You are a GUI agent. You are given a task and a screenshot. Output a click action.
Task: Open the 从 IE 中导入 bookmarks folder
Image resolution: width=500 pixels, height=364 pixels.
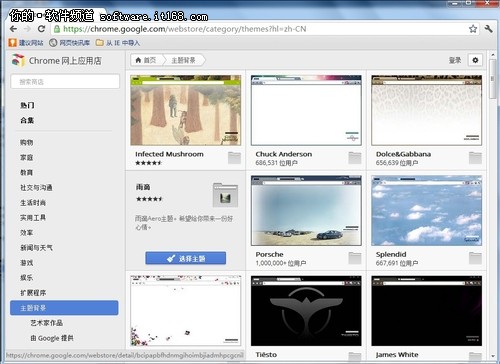(x=118, y=43)
